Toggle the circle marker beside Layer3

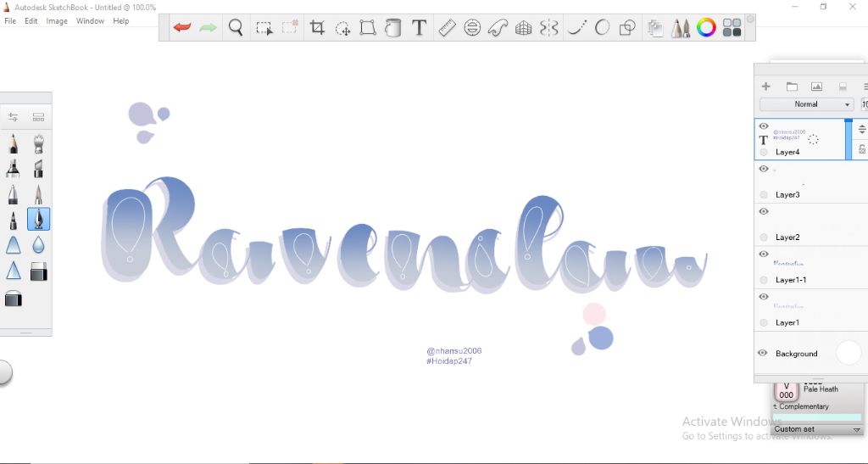point(764,194)
